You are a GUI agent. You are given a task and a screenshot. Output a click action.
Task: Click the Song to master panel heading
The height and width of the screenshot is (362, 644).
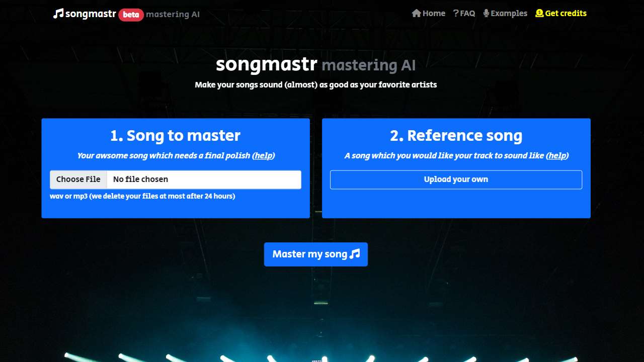point(175,135)
